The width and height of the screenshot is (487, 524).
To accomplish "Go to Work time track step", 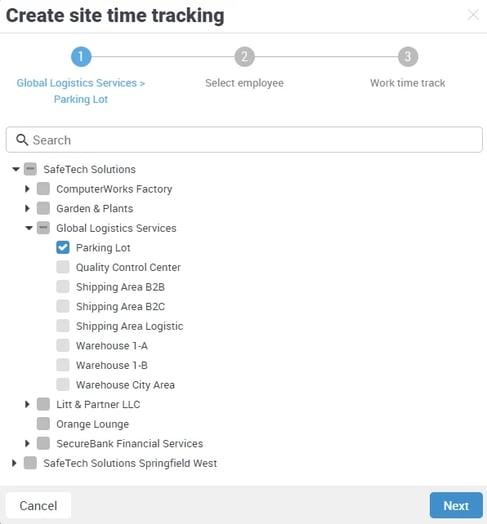I will coord(407,83).
